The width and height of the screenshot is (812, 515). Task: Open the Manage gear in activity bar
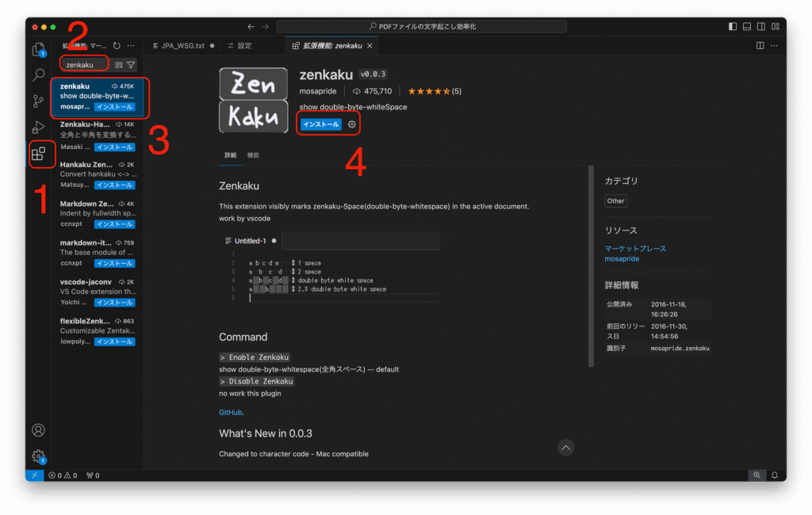[x=38, y=456]
